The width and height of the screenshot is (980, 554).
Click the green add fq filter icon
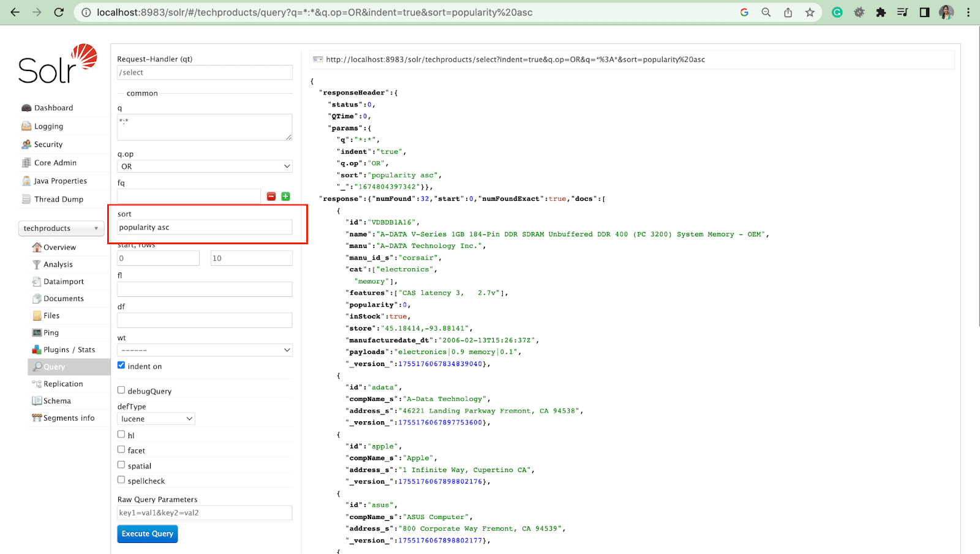pyautogui.click(x=285, y=197)
